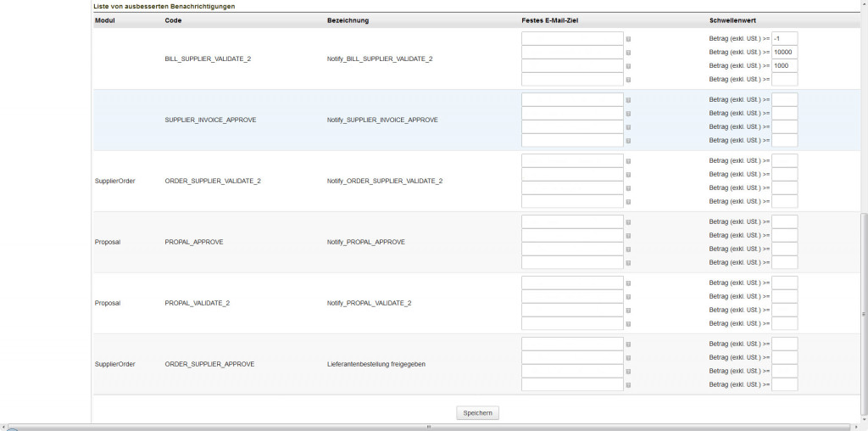Focus first email field of PROPAL_APPROVE
This screenshot has width=868, height=431.
point(572,221)
